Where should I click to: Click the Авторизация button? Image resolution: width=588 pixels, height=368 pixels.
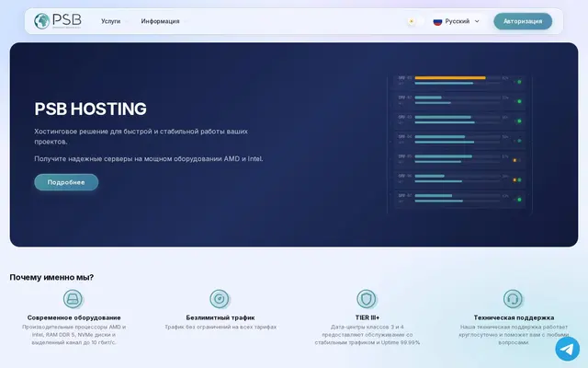[x=523, y=21]
